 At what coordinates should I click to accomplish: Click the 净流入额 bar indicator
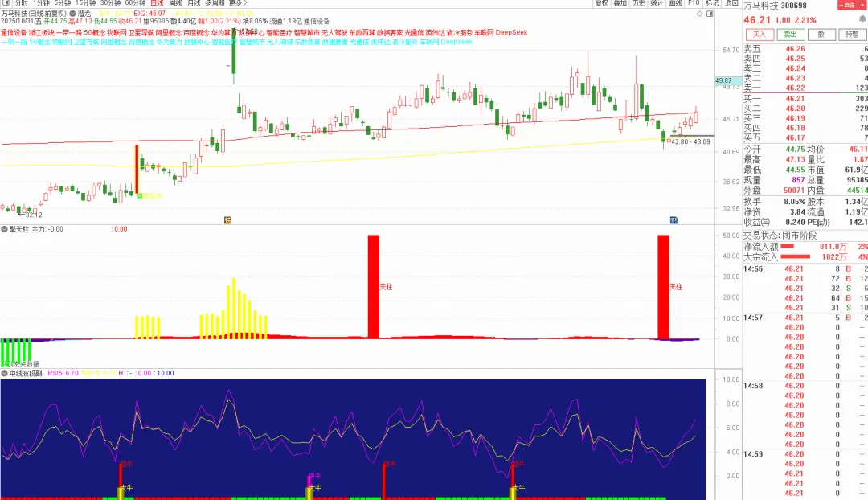point(787,247)
